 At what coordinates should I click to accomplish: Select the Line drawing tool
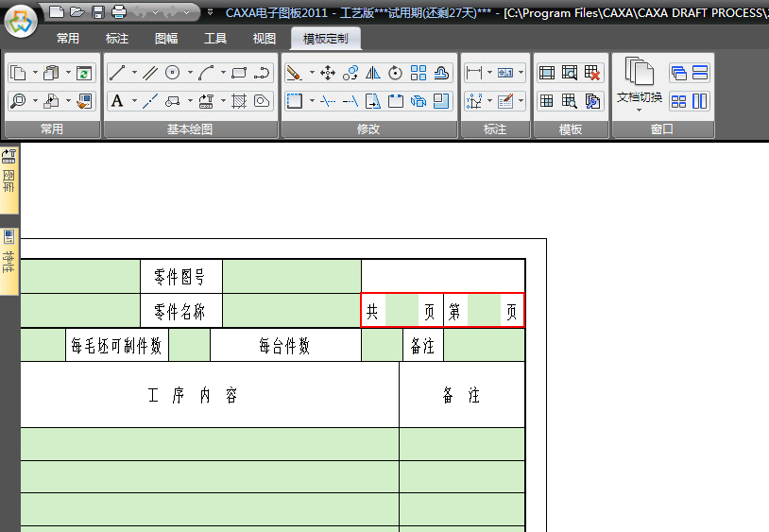point(117,73)
